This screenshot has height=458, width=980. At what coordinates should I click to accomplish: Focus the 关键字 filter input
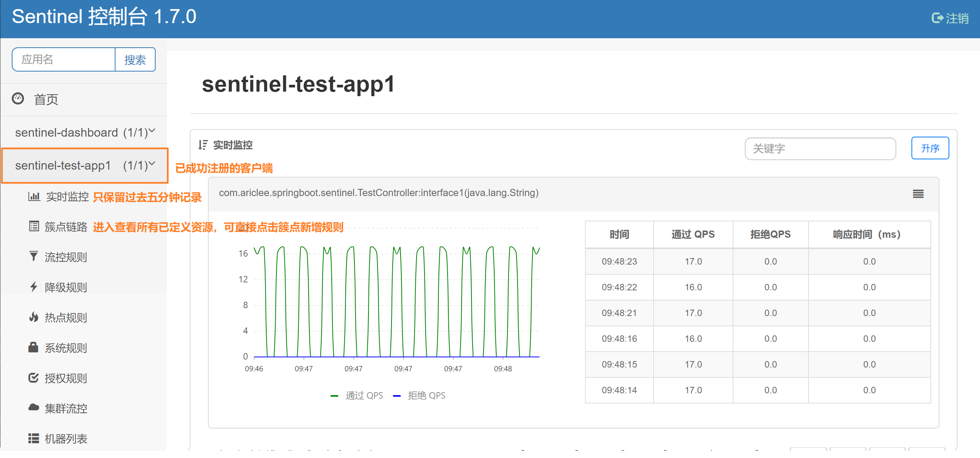coord(820,149)
